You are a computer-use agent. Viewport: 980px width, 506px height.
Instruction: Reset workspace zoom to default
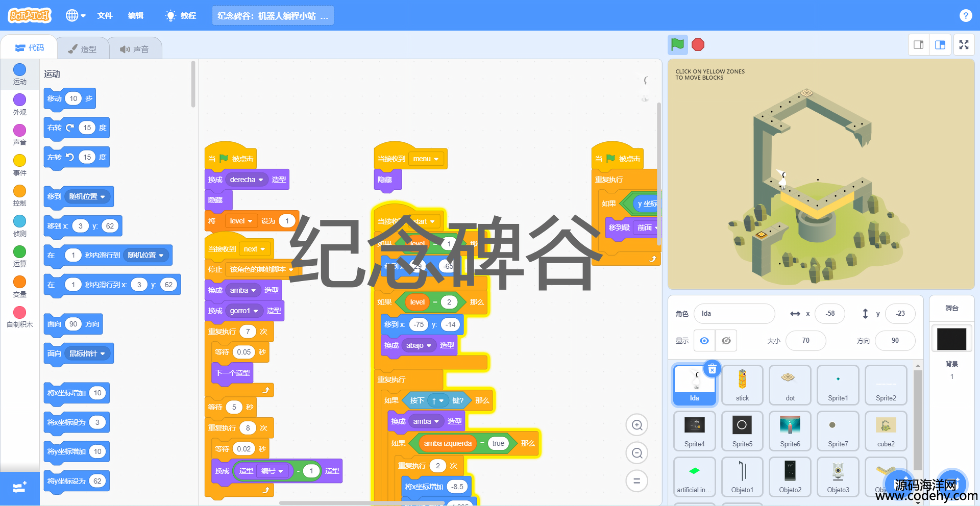pyautogui.click(x=637, y=480)
